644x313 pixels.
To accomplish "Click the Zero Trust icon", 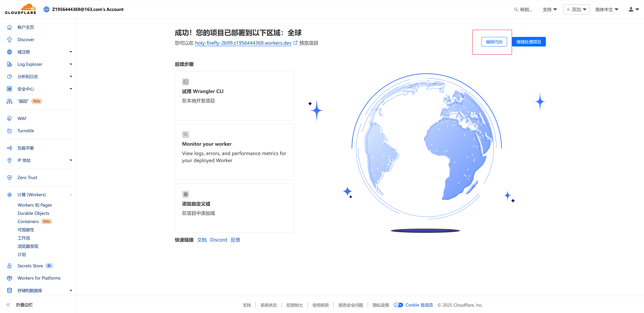I will [10, 177].
